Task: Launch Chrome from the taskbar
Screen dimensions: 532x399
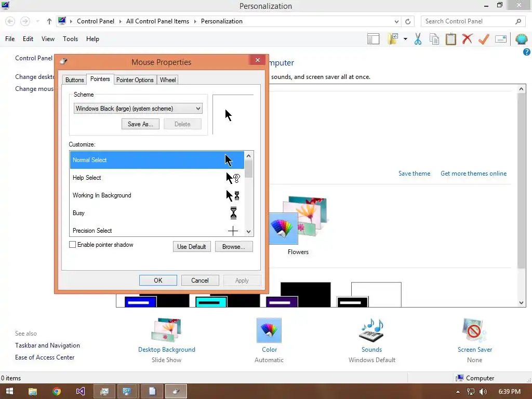Action: coord(57,391)
